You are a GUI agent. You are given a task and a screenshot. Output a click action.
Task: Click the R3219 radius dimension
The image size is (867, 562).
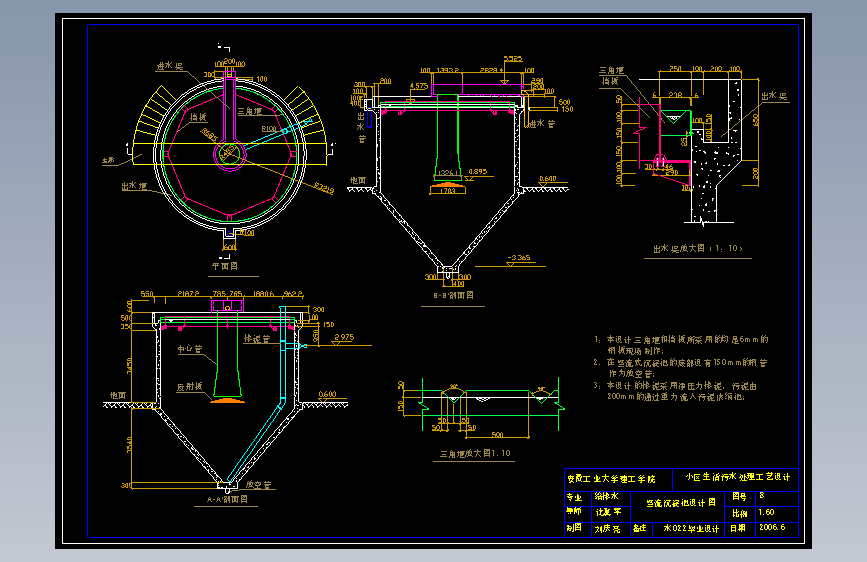(324, 188)
